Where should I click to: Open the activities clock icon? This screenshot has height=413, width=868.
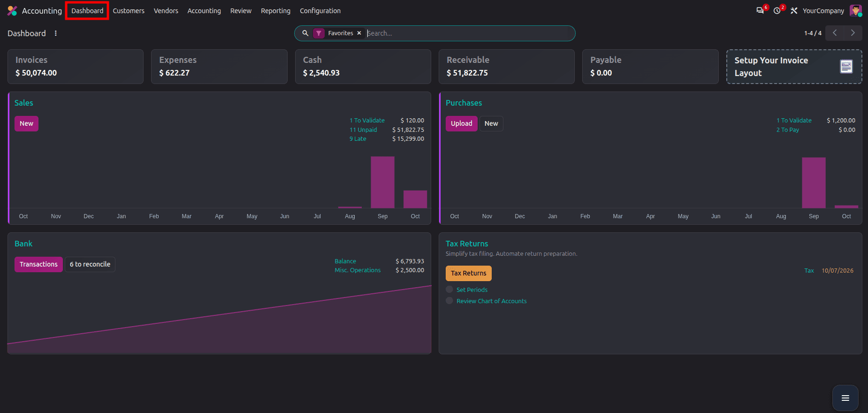tap(777, 11)
